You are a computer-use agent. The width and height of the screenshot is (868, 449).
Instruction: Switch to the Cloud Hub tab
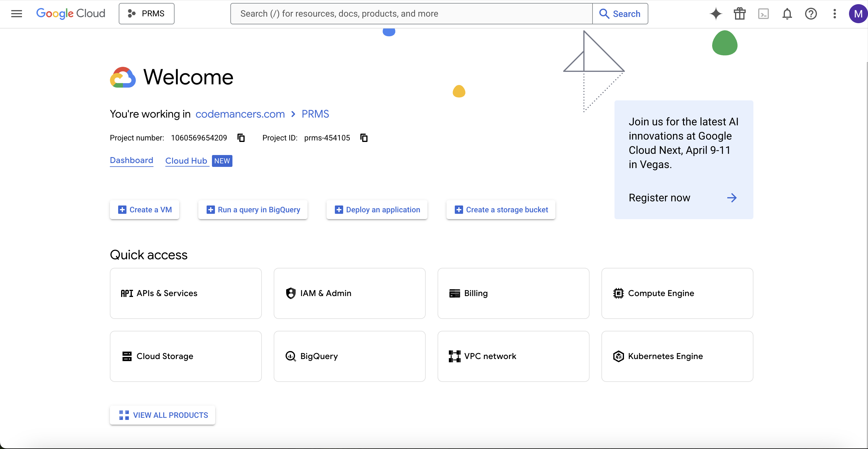(x=186, y=161)
